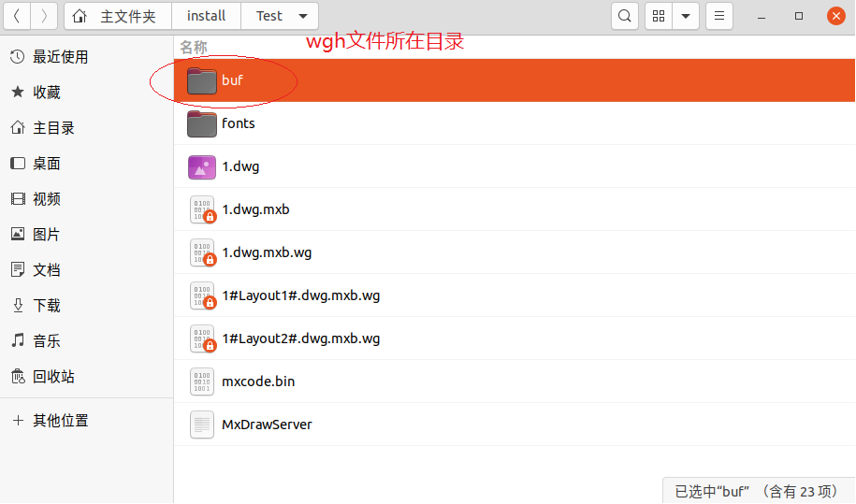Select the fonts folder name
Viewport: 856px width, 504px height.
[238, 123]
